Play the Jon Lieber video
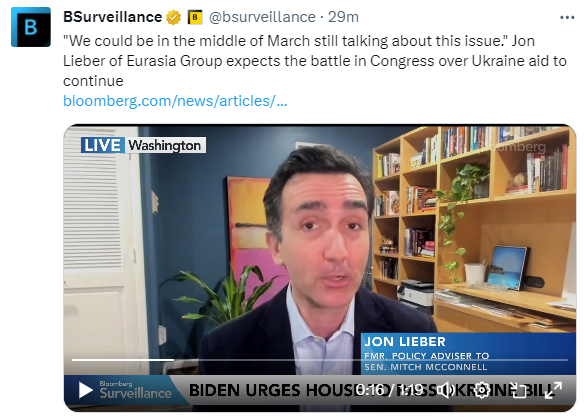584x418 pixels. click(85, 390)
